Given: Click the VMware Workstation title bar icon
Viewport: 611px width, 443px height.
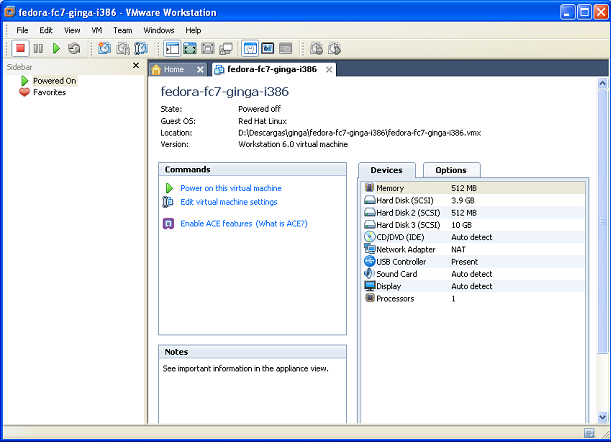Looking at the screenshot, I should point(9,12).
